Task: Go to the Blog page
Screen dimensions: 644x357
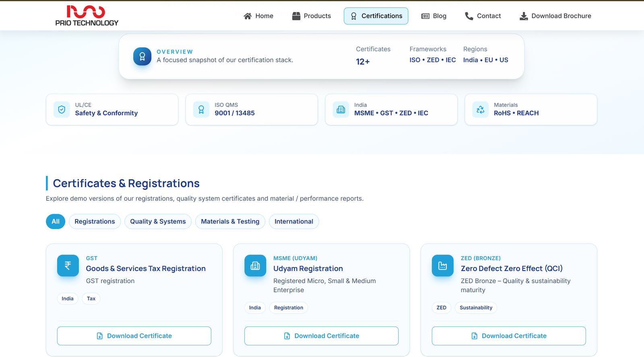Action: pyautogui.click(x=433, y=16)
